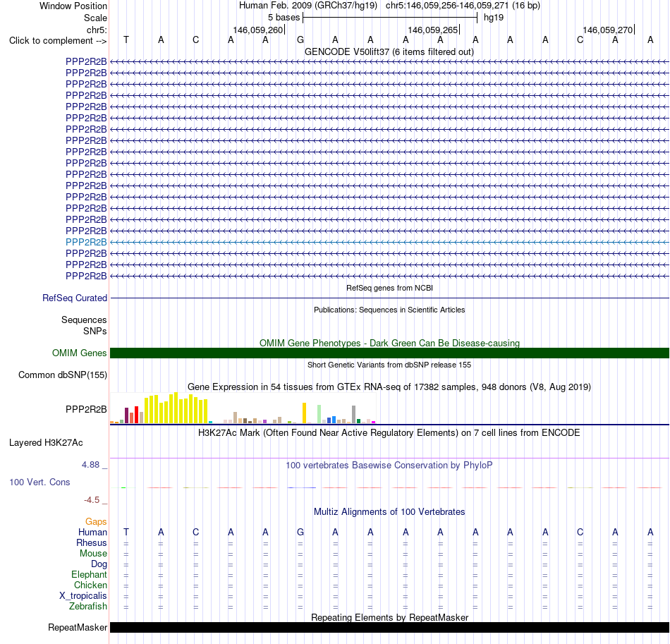Click the dark green OMIM gene bar

click(390, 353)
